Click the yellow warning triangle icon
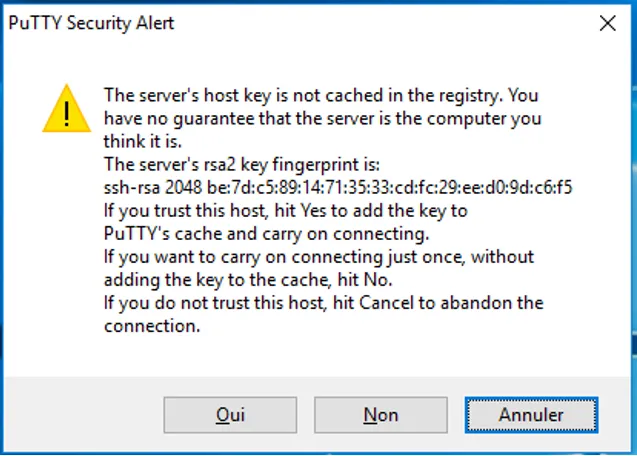The width and height of the screenshot is (637, 456). (67, 109)
